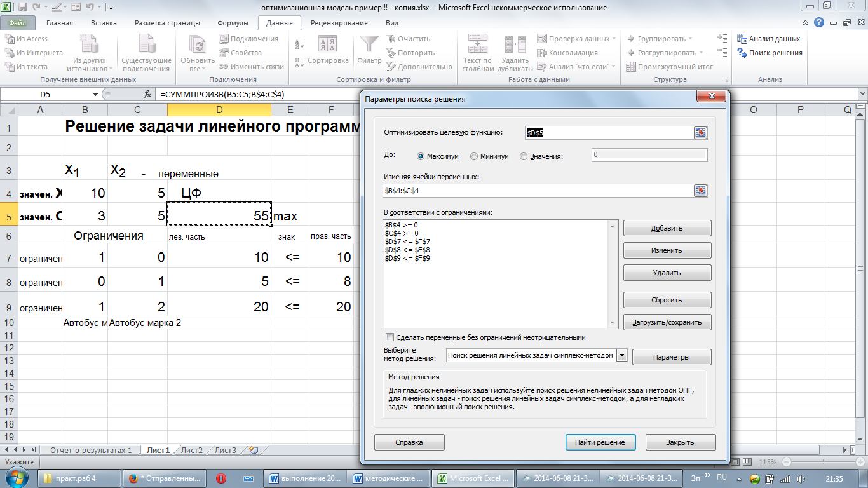
Task: Open the Файл tab
Action: (x=18, y=23)
